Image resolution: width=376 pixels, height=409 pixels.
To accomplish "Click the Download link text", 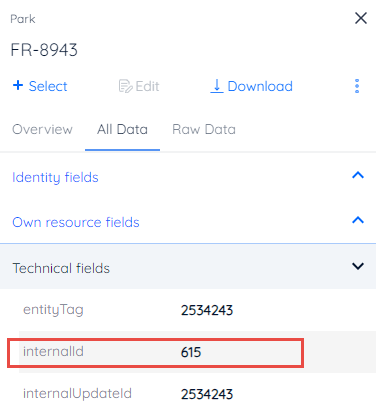I will [x=260, y=86].
